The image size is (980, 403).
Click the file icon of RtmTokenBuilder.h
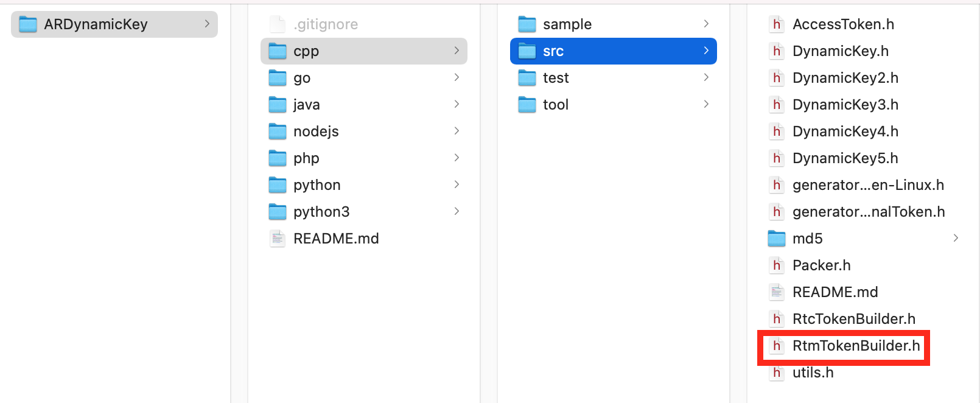coord(777,346)
